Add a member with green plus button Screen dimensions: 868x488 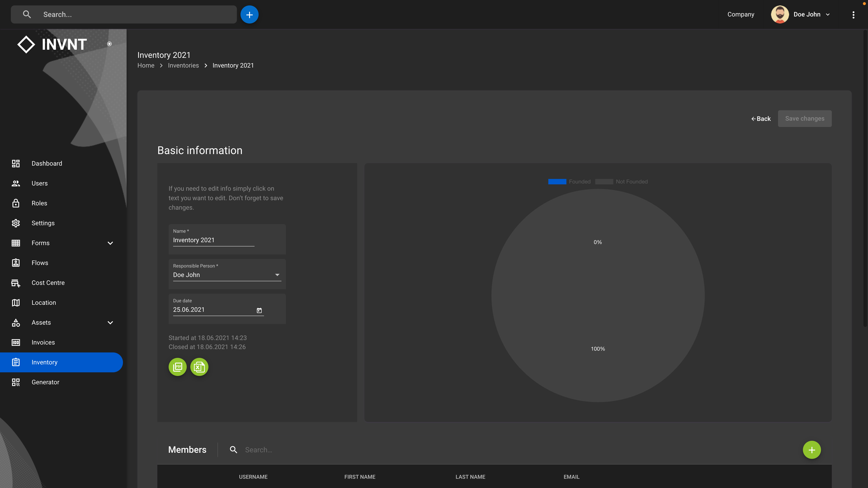pyautogui.click(x=811, y=450)
